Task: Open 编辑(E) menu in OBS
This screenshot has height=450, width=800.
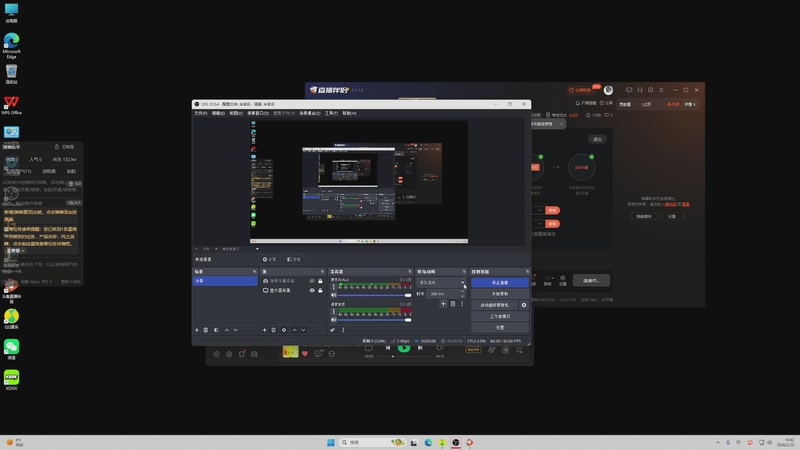Action: point(218,113)
